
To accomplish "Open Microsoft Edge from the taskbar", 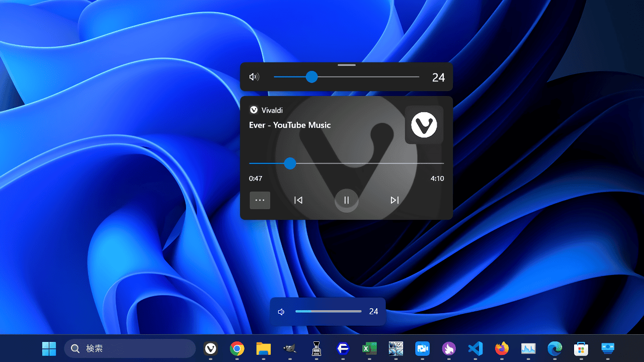I will tap(554, 348).
